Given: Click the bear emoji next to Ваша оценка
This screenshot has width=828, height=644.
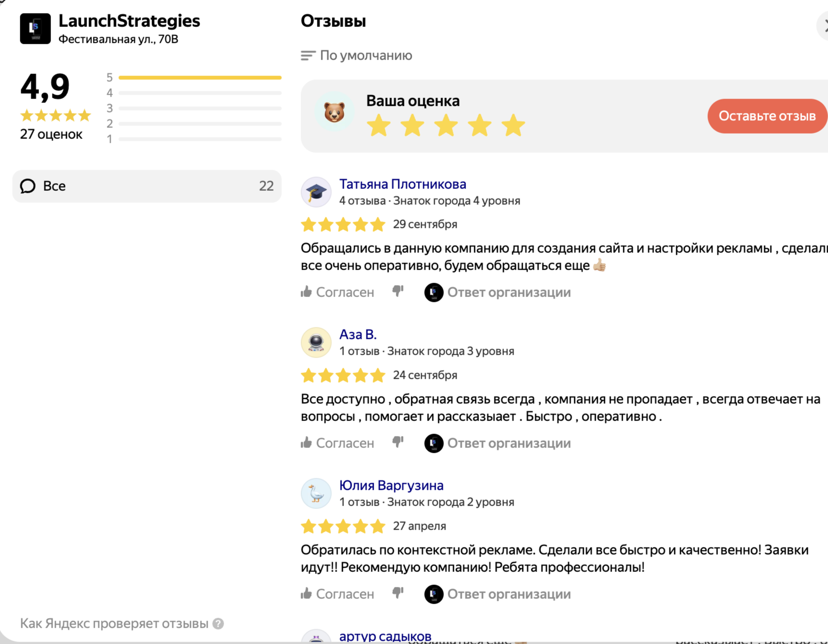Looking at the screenshot, I should pos(335,111).
